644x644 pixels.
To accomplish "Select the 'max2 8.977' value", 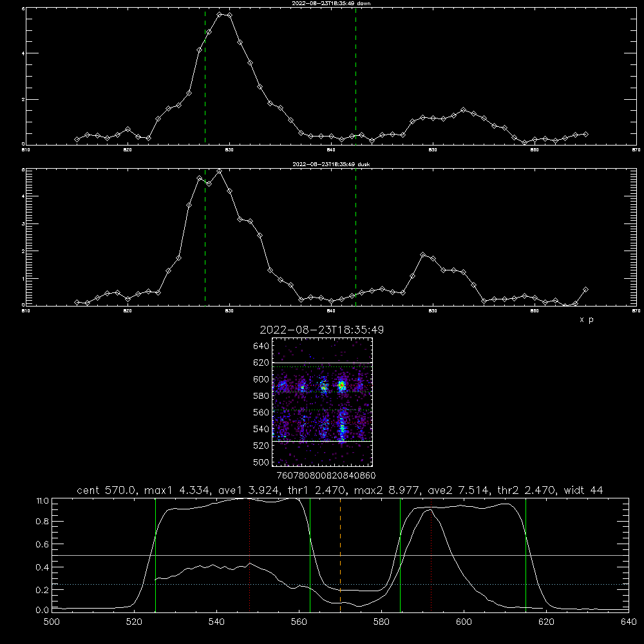I will pyautogui.click(x=387, y=490).
